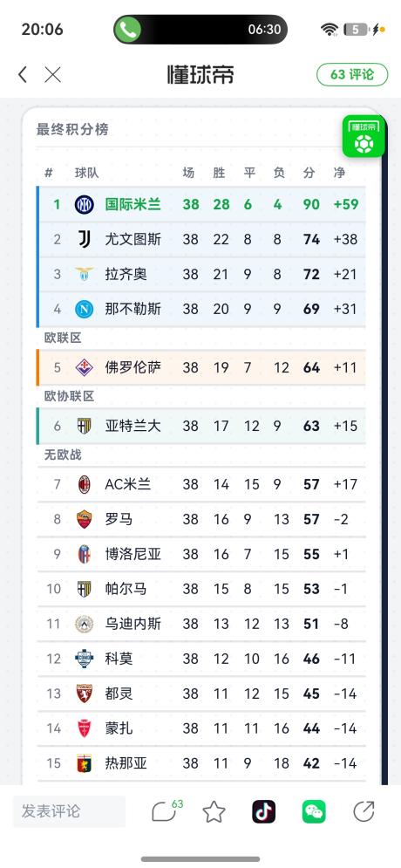Tap the back arrow icon

tap(23, 74)
